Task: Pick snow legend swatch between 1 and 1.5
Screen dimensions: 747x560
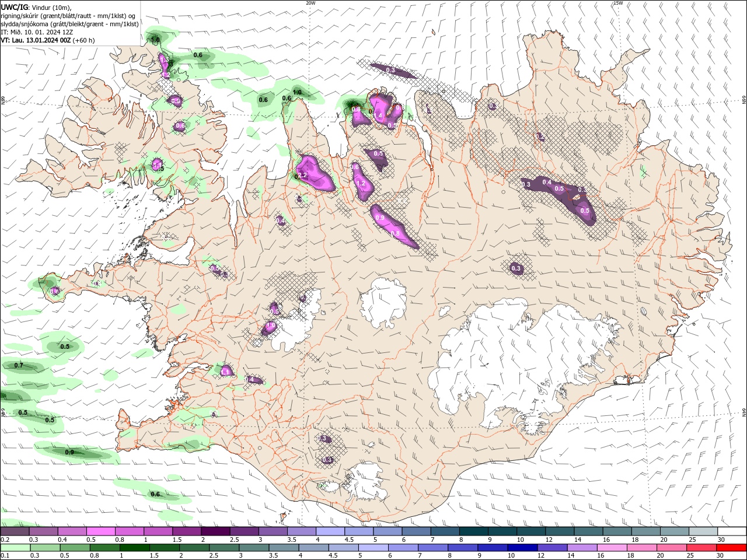Action: [158, 531]
